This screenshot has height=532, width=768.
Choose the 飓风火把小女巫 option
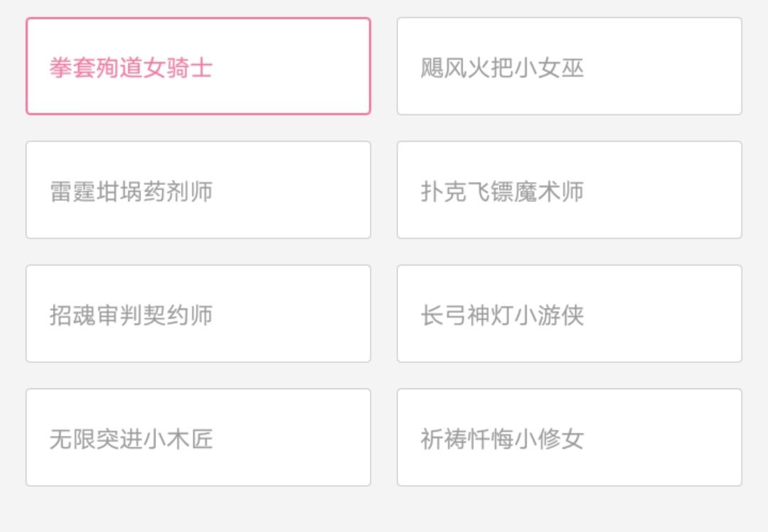click(x=569, y=66)
